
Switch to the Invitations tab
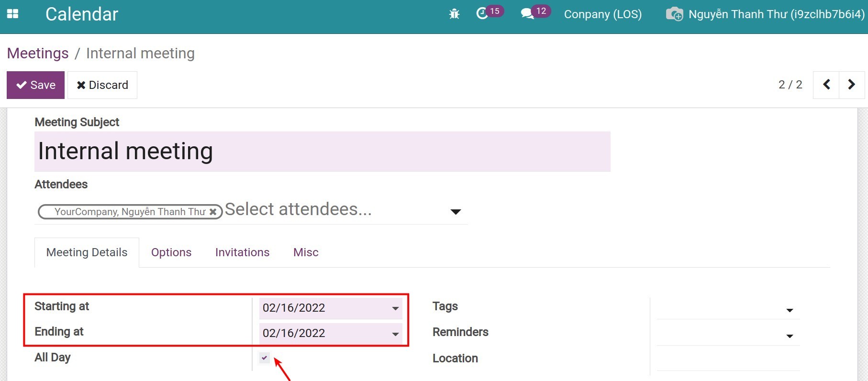pyautogui.click(x=242, y=252)
